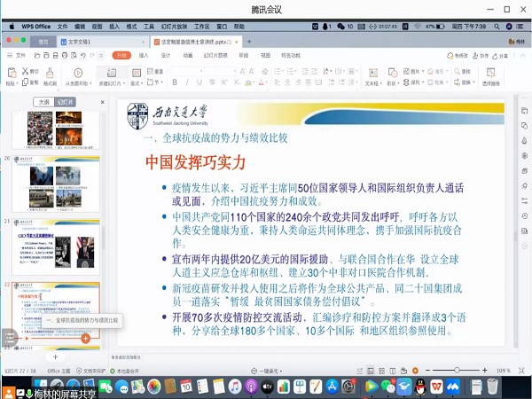
Task: Click the Clear Formatting eraser icon
Action: point(264,71)
